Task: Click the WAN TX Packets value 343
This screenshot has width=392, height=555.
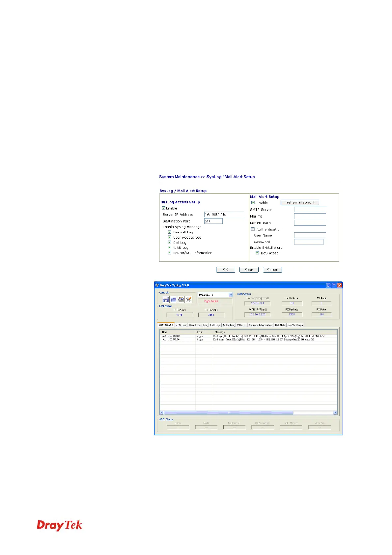Action: 292,303
